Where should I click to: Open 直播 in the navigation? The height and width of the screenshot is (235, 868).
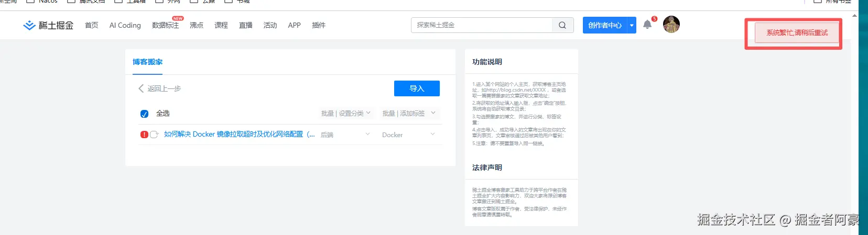pyautogui.click(x=246, y=25)
